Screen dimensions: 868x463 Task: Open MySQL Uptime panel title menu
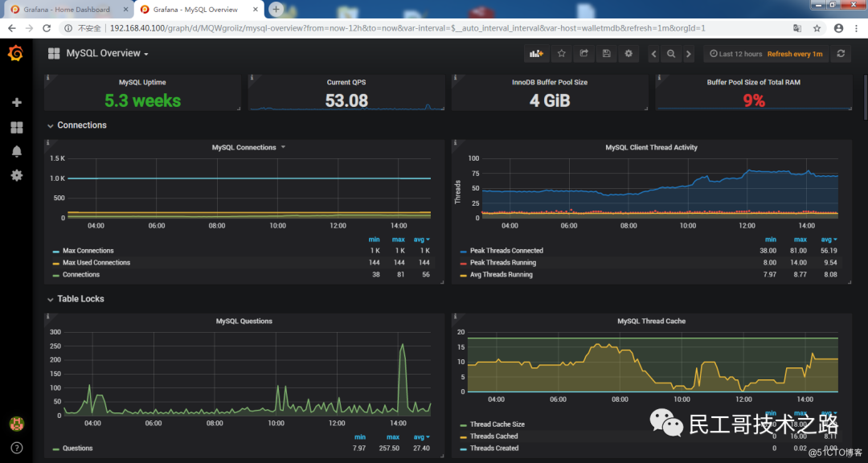142,82
